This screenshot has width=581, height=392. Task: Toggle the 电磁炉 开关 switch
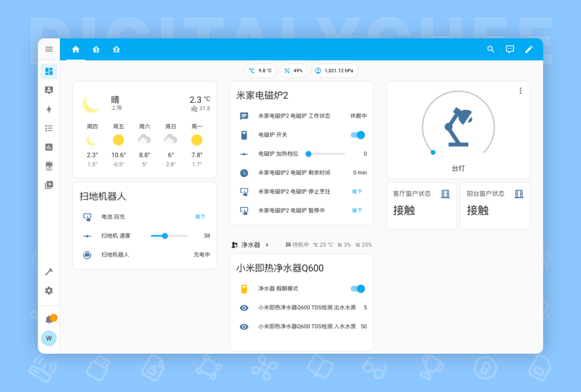tap(358, 135)
